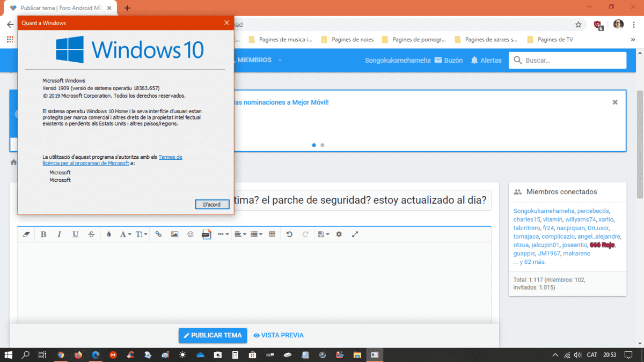Click in the forum Buscar search field
The height and width of the screenshot is (362, 644).
click(568, 60)
